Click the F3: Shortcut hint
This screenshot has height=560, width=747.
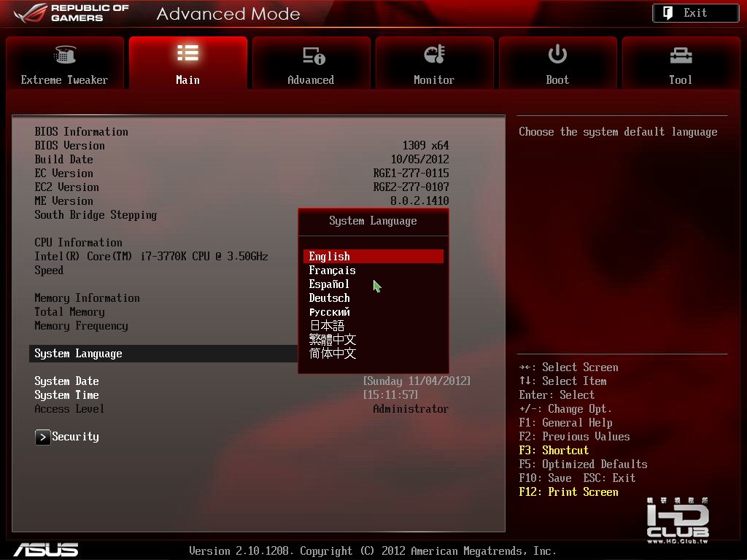pos(554,450)
